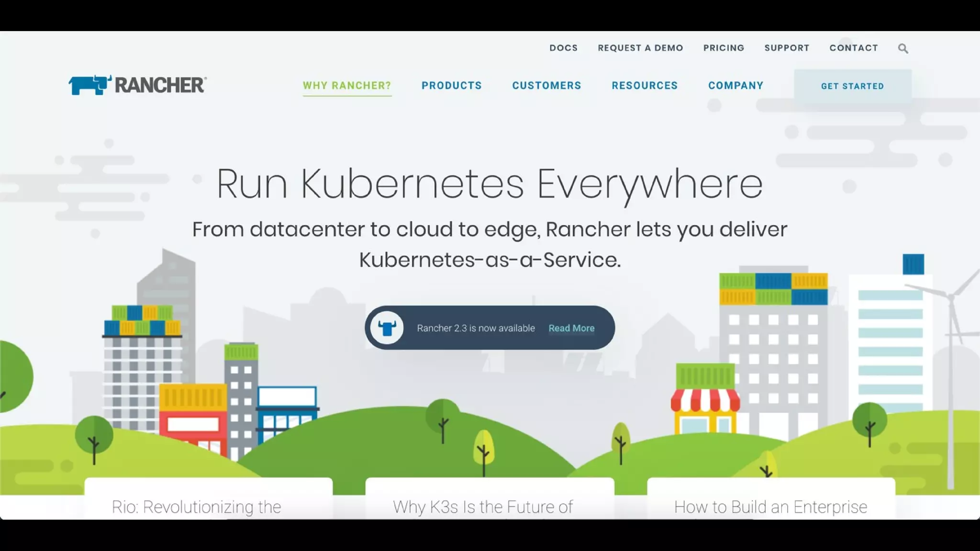Go to the Docs link
Image resolution: width=980 pixels, height=551 pixels.
(x=563, y=48)
